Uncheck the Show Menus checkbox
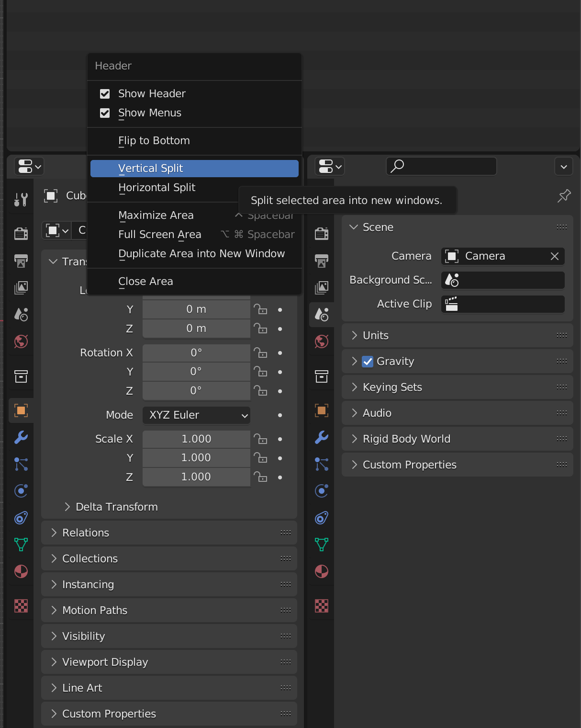The height and width of the screenshot is (728, 581). coord(105,113)
